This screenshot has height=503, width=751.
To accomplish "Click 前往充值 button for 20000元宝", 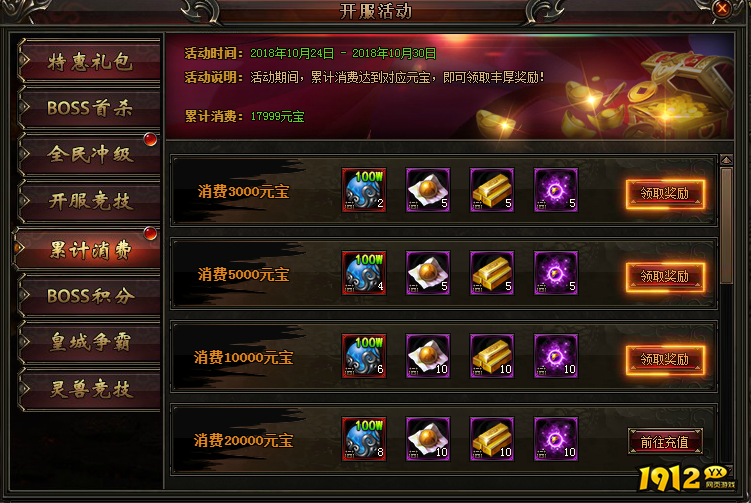I will tap(665, 442).
